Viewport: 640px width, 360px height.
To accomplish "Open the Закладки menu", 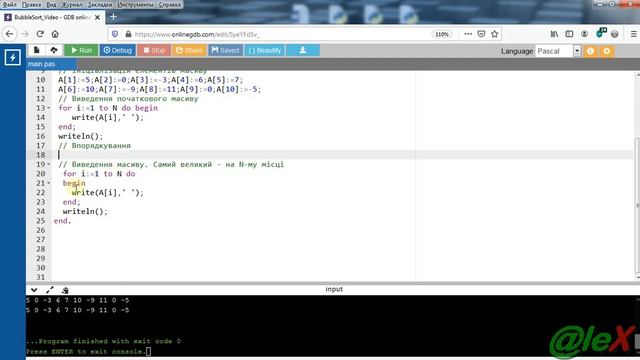I will coord(100,5).
